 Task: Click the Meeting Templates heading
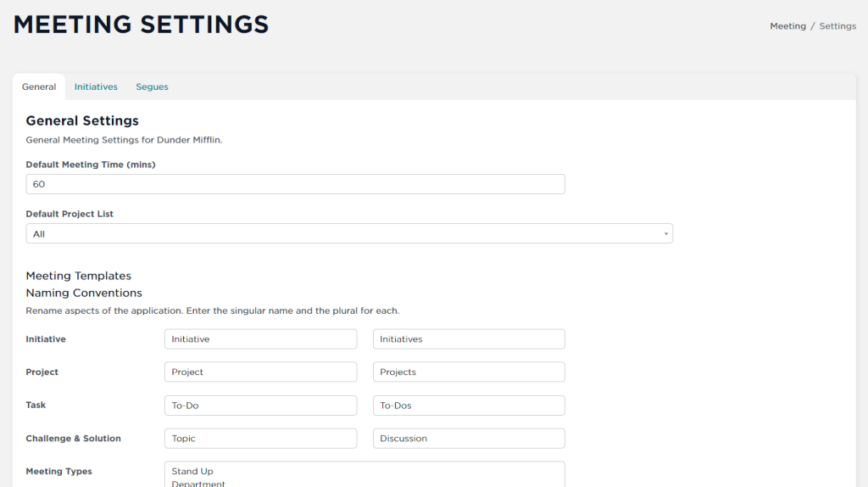point(79,276)
